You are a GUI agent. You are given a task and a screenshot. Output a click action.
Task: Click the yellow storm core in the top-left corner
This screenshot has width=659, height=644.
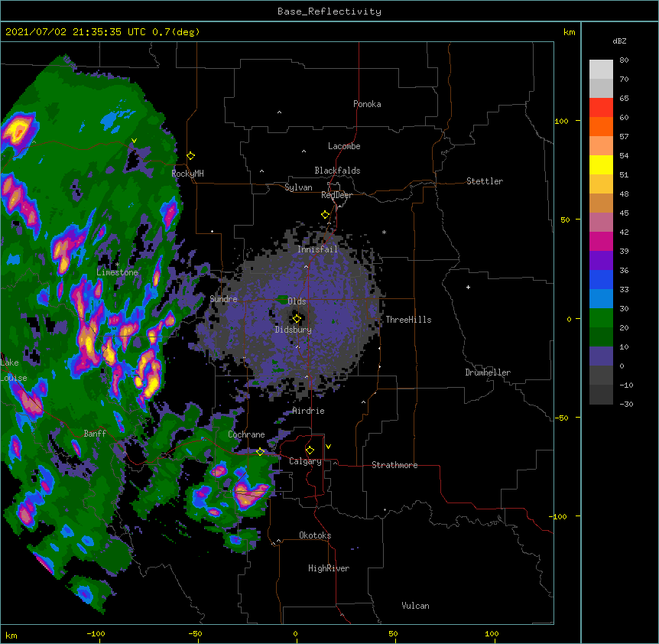point(18,130)
